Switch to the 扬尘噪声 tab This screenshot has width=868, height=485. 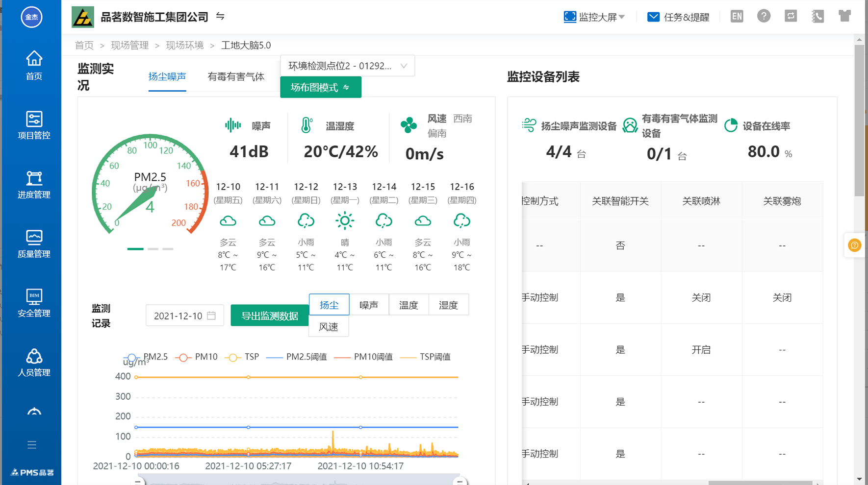167,76
